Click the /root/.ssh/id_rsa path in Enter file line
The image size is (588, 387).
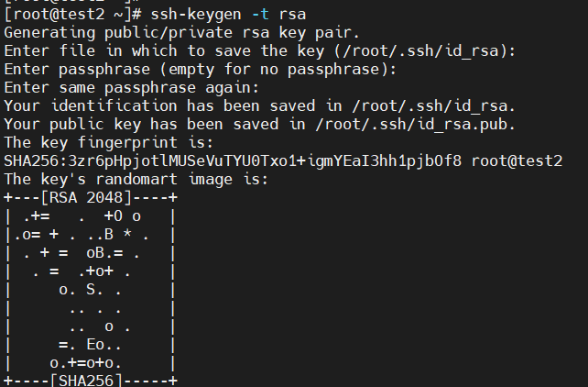420,51
